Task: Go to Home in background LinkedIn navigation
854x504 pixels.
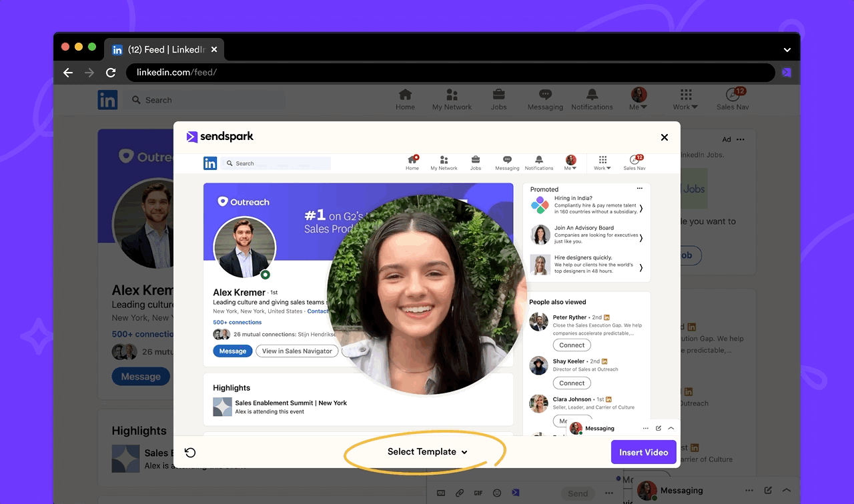Action: point(405,99)
